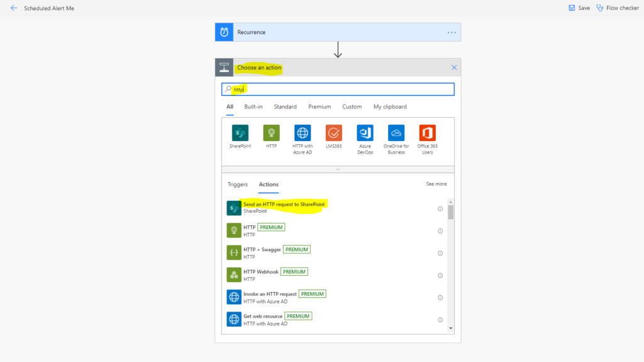Click the Invoke an HTTP request globe icon
644x362 pixels.
coord(234,297)
